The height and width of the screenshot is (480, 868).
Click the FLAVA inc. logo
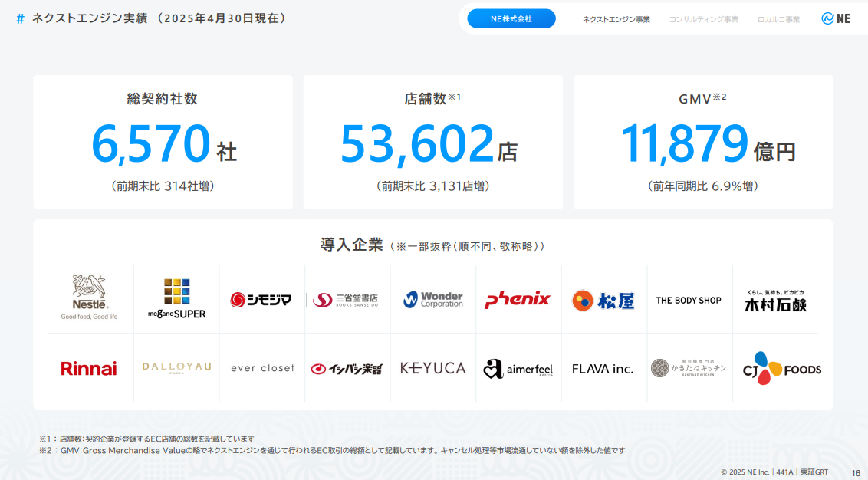pos(603,369)
